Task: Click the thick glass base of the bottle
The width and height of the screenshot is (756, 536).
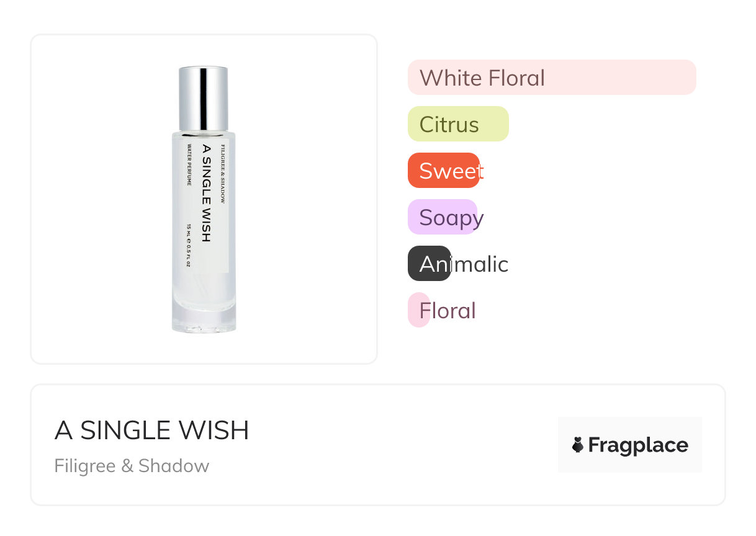Action: (204, 313)
